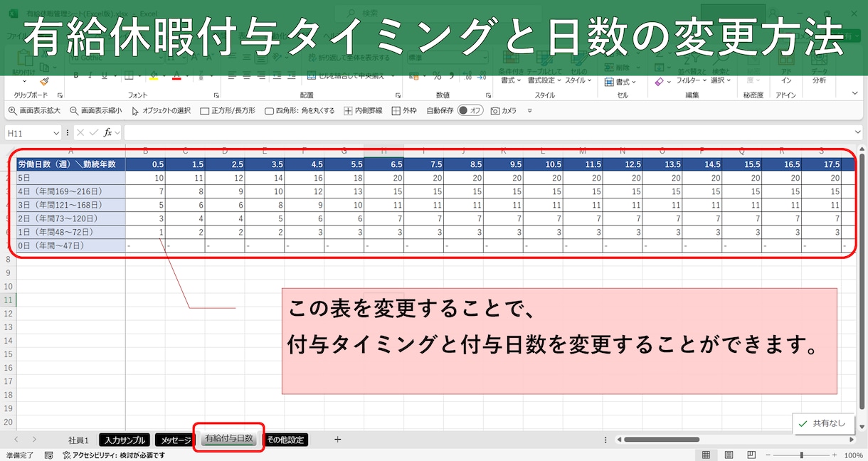Viewport: 868px width, 461px height.
Task: Click the clear eraser icon in 編集 group
Action: [x=659, y=81]
